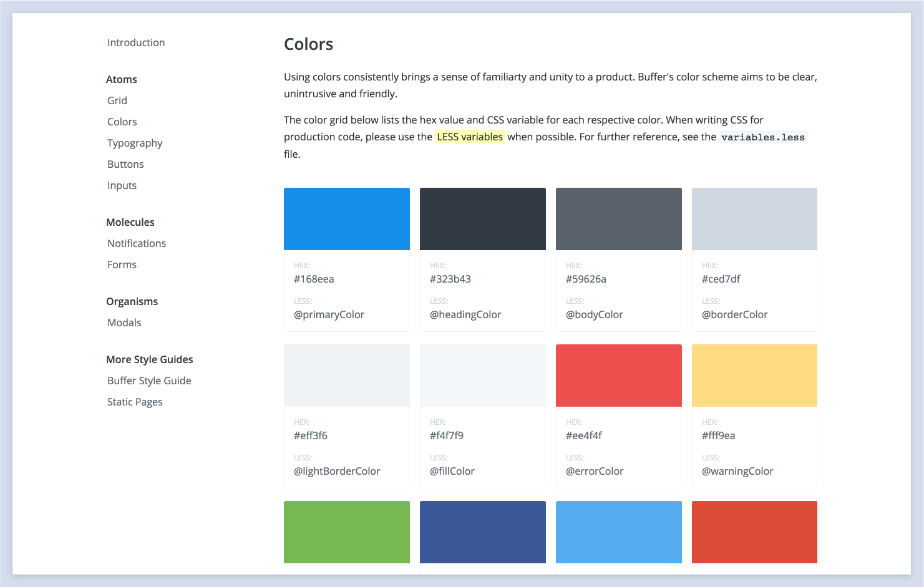
Task: Click the gray bodyColor swatch
Action: coord(619,219)
